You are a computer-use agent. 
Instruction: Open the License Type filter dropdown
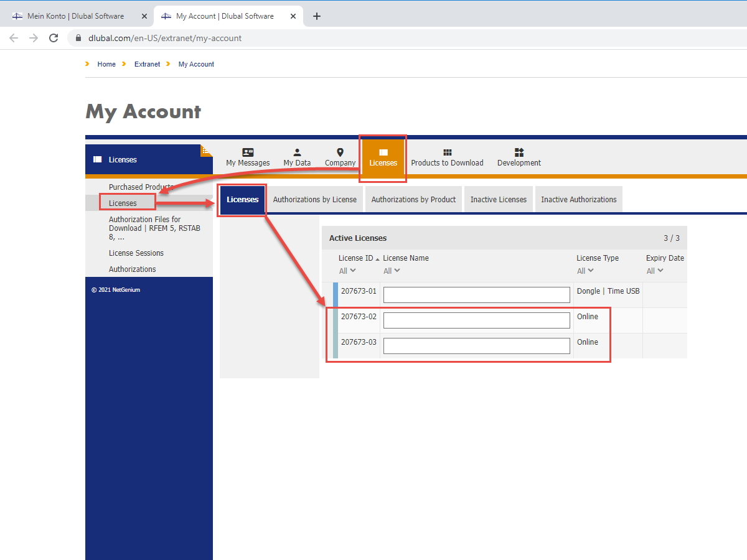(584, 270)
